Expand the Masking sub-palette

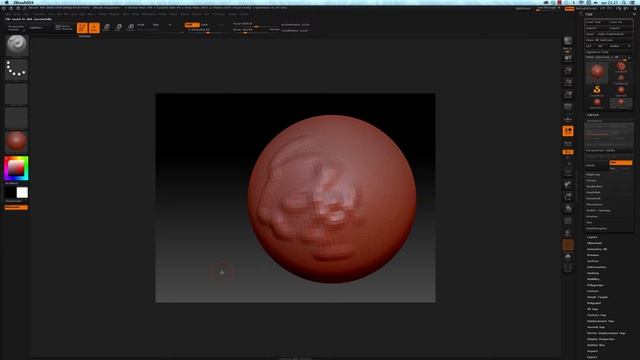coord(593,273)
